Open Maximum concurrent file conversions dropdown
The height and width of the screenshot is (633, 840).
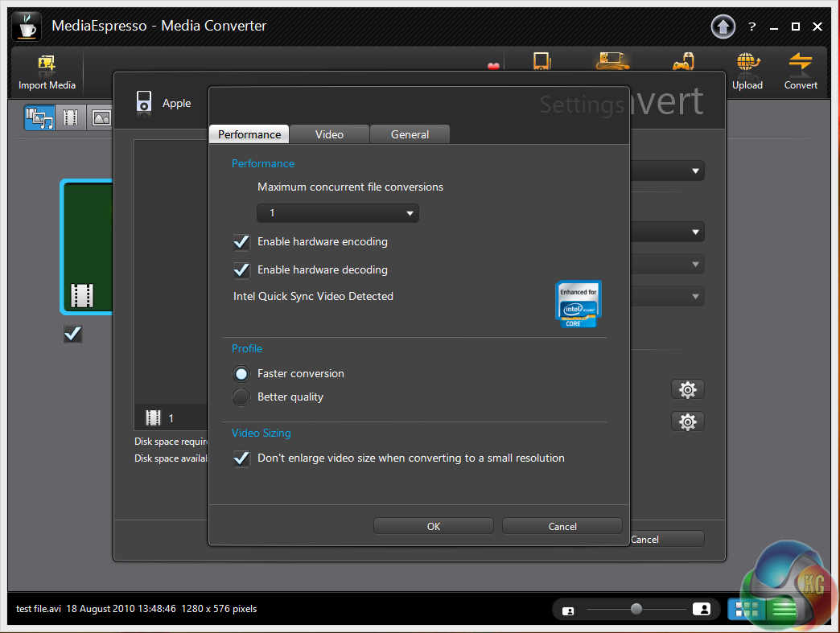338,213
